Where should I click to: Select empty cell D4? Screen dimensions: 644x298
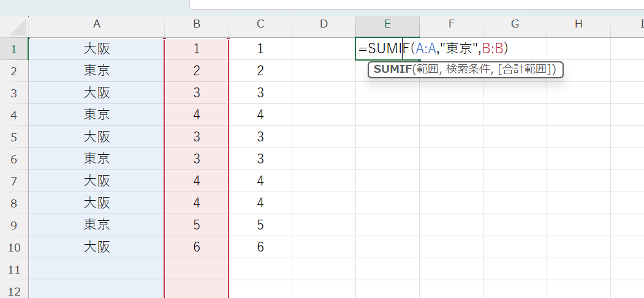pyautogui.click(x=324, y=115)
